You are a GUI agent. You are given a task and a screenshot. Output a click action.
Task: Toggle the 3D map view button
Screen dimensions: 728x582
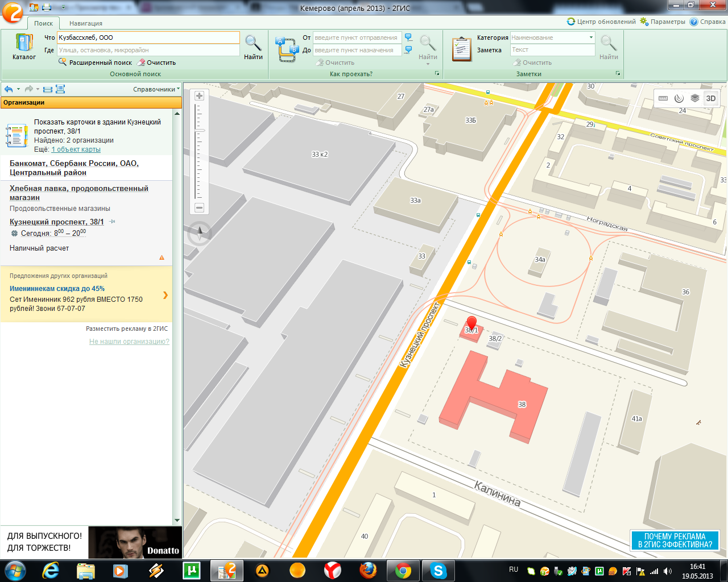[710, 98]
